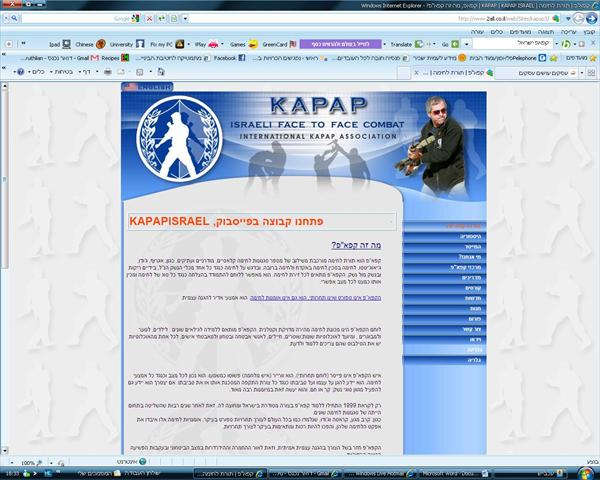Click the toolbar search field with Hebrew text

point(513,44)
